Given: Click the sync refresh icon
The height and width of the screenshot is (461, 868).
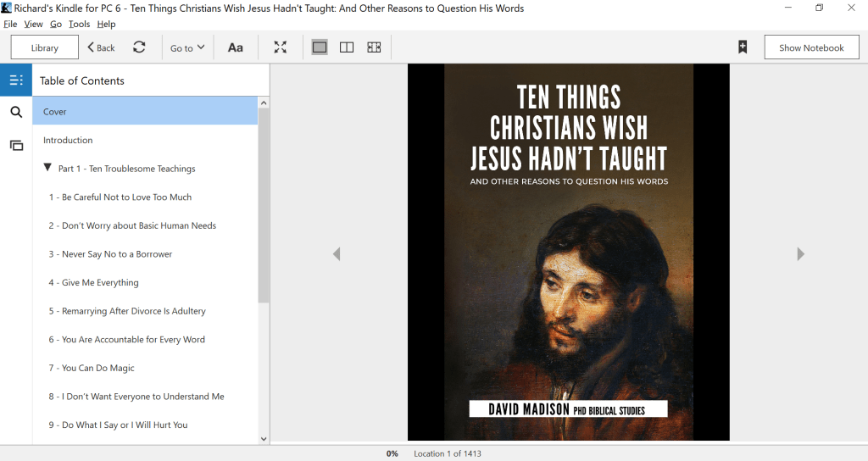Looking at the screenshot, I should [x=139, y=47].
